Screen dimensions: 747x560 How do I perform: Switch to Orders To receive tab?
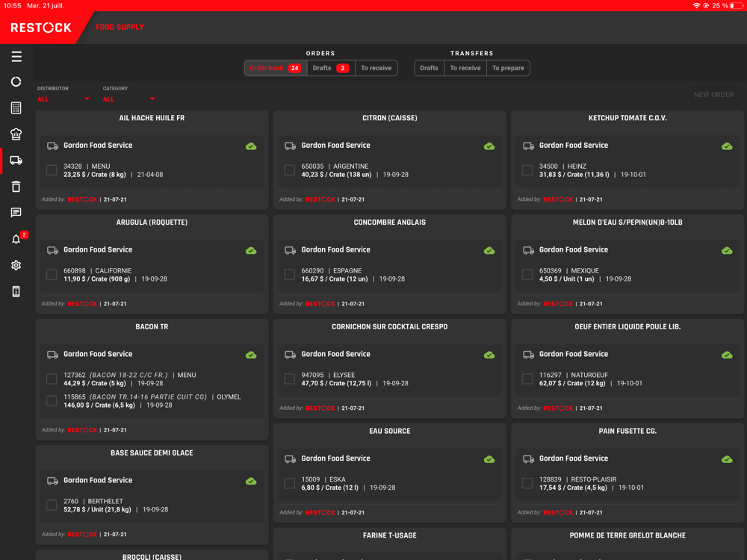(376, 68)
